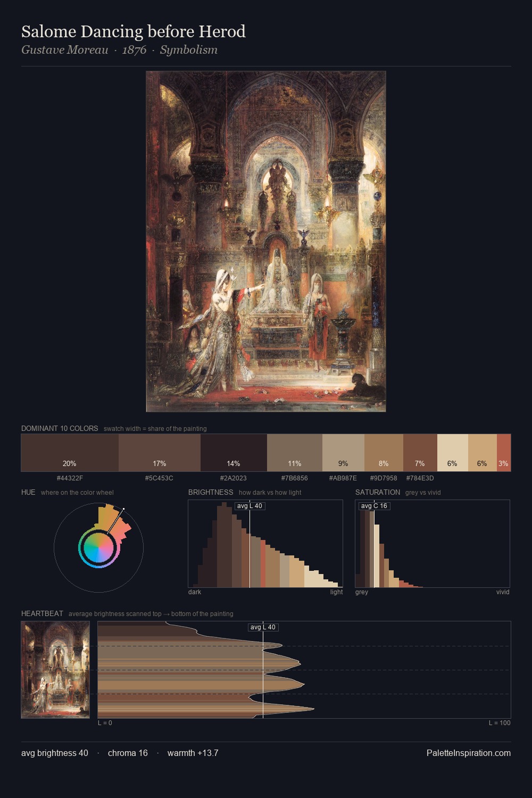Pick the 9% taupe swatch
Screen dimensions: 532x798
(x=343, y=453)
